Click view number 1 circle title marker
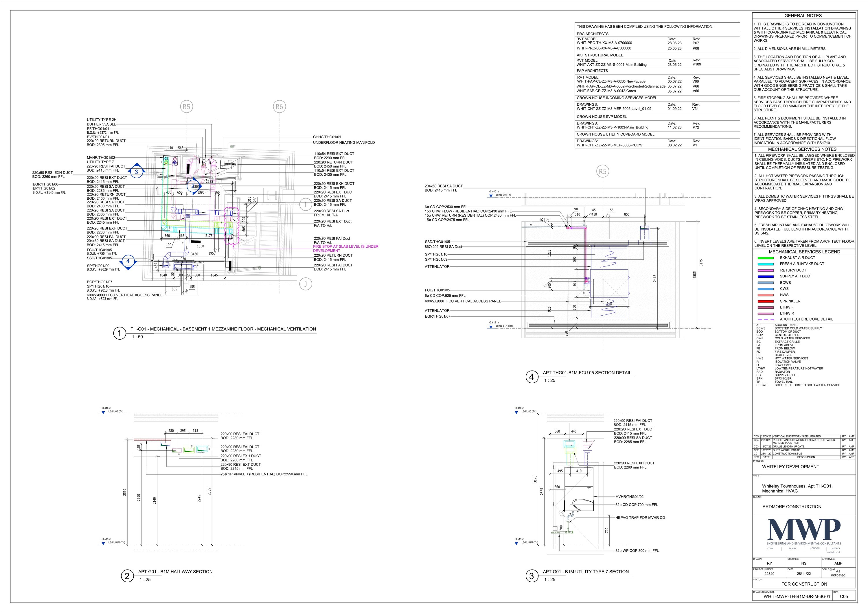Image resolution: width=868 pixels, height=613 pixels. 120,333
